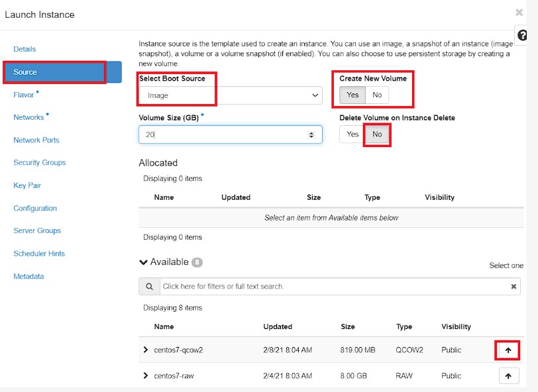The width and height of the screenshot is (538, 392).
Task: Switch to the Networks tab
Action: tap(29, 117)
